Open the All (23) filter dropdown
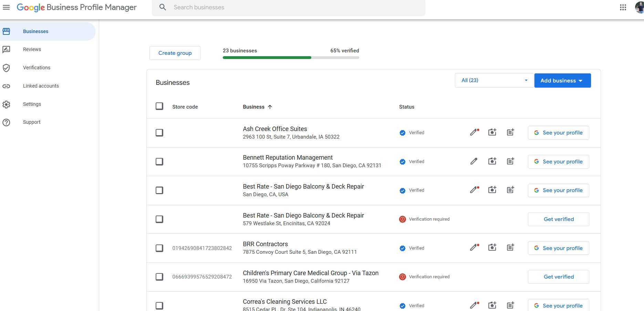The height and width of the screenshot is (311, 644). pos(494,80)
